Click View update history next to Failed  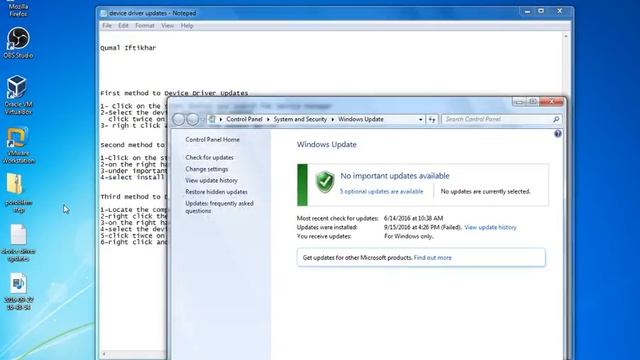(x=490, y=227)
